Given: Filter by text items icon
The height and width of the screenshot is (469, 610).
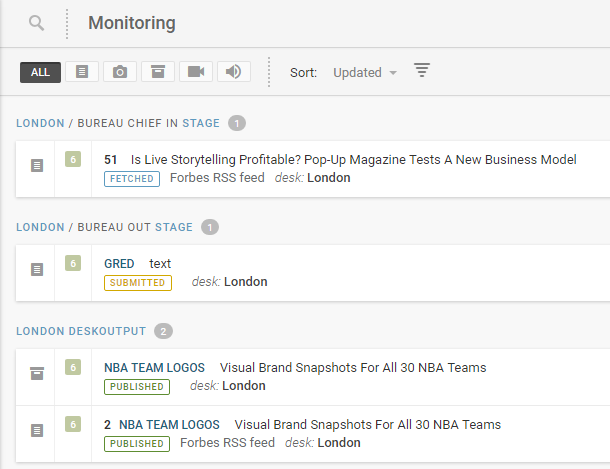Looking at the screenshot, I should point(82,72).
